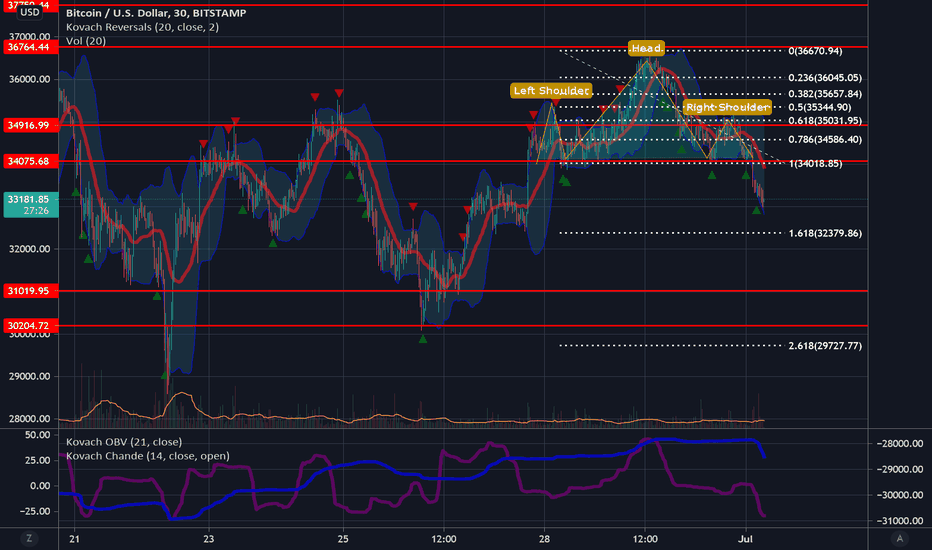The width and height of the screenshot is (932, 550).
Task: Click the Kovach OBV indicator label
Action: click(124, 442)
